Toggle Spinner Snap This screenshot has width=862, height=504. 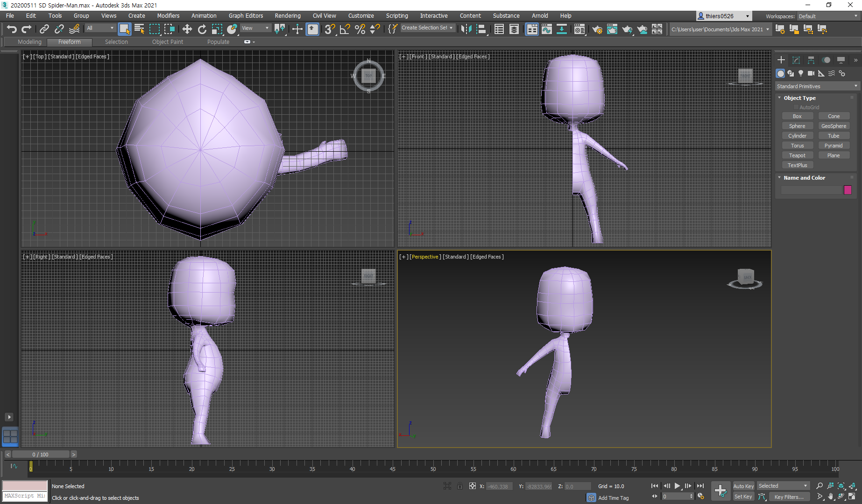tap(374, 29)
